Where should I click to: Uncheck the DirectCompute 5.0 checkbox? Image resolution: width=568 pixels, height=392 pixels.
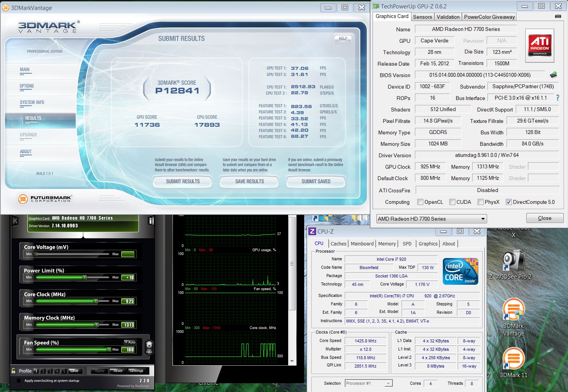click(x=508, y=202)
